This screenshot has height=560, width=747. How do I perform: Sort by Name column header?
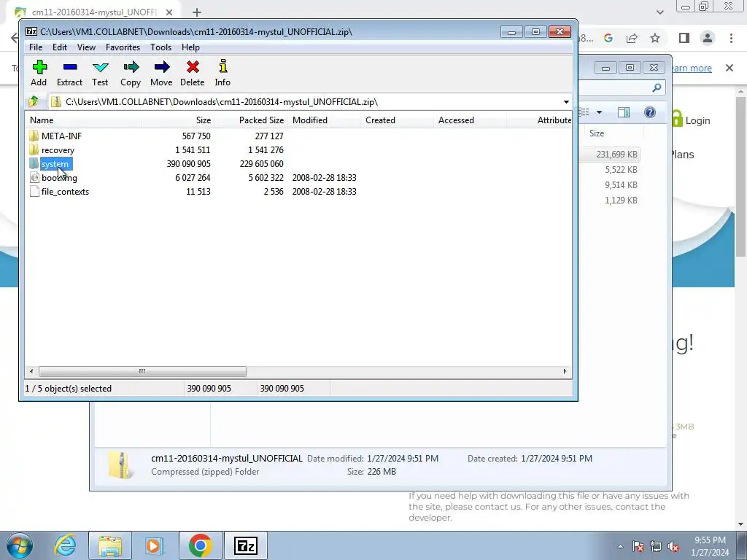pyautogui.click(x=84, y=120)
